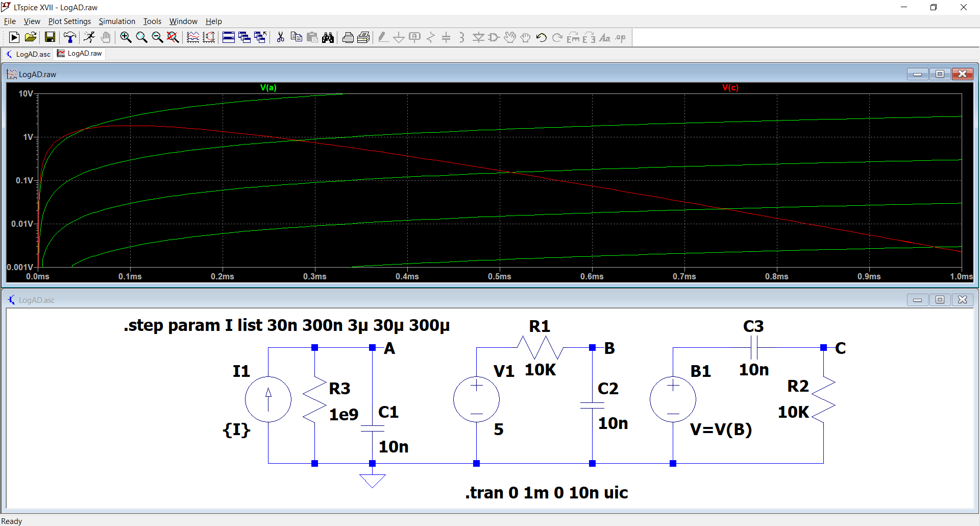Open the Plot Settings menu
This screenshot has height=526, width=980.
coord(69,21)
